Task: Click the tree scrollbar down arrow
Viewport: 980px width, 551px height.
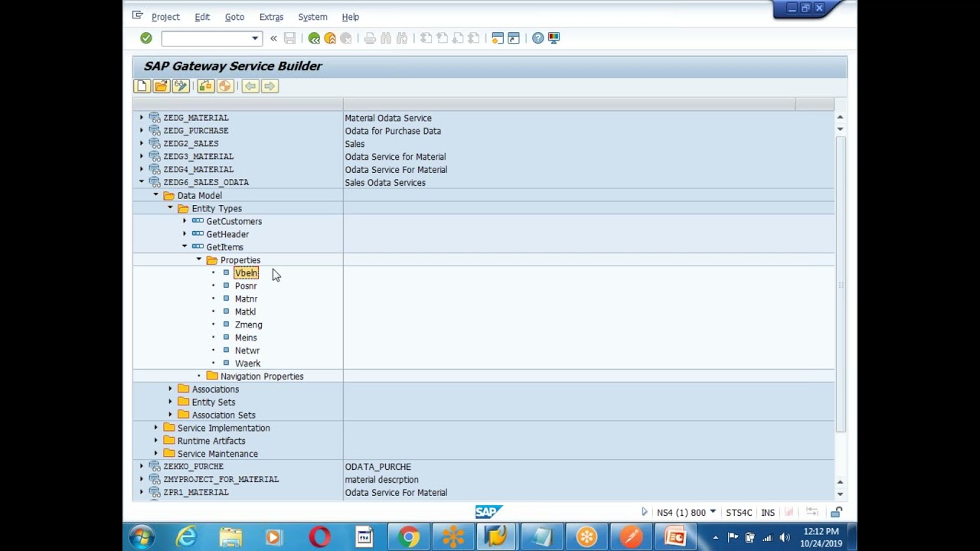Action: [840, 494]
